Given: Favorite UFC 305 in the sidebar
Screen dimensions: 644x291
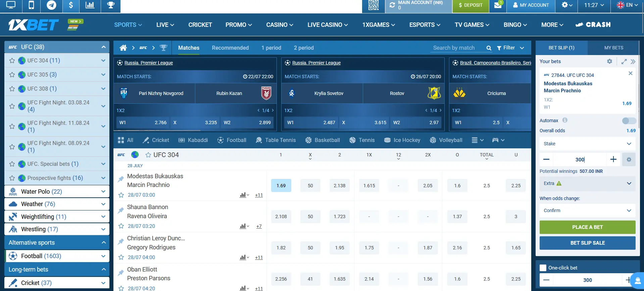Looking at the screenshot, I should [x=12, y=75].
